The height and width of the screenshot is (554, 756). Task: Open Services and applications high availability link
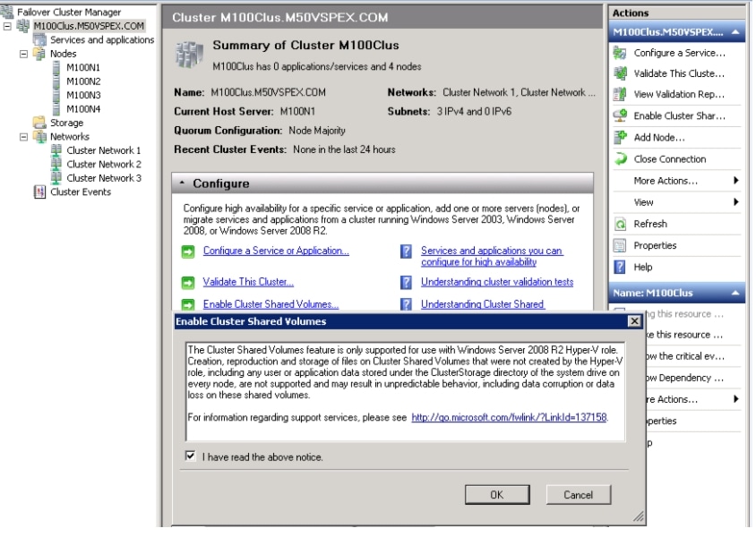[x=492, y=256]
